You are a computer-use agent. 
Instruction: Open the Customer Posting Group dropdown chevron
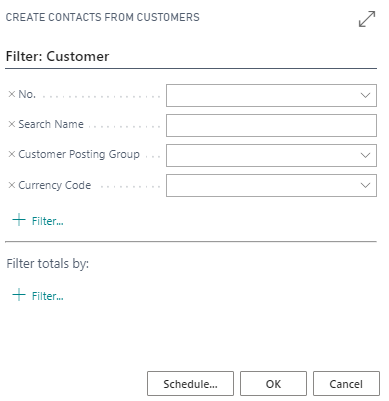click(x=365, y=155)
